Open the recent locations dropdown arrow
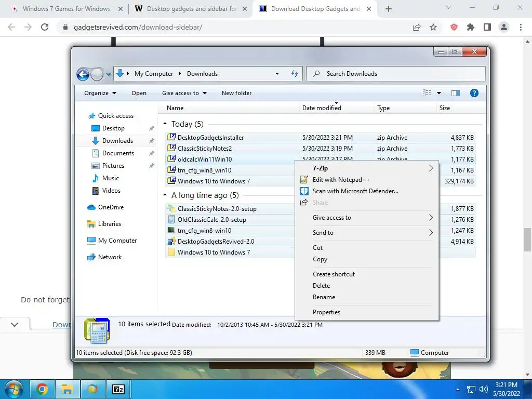The width and height of the screenshot is (532, 399). pyautogui.click(x=109, y=74)
